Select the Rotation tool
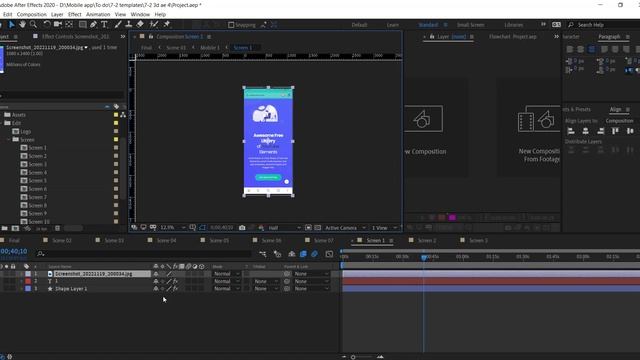 click(x=47, y=25)
